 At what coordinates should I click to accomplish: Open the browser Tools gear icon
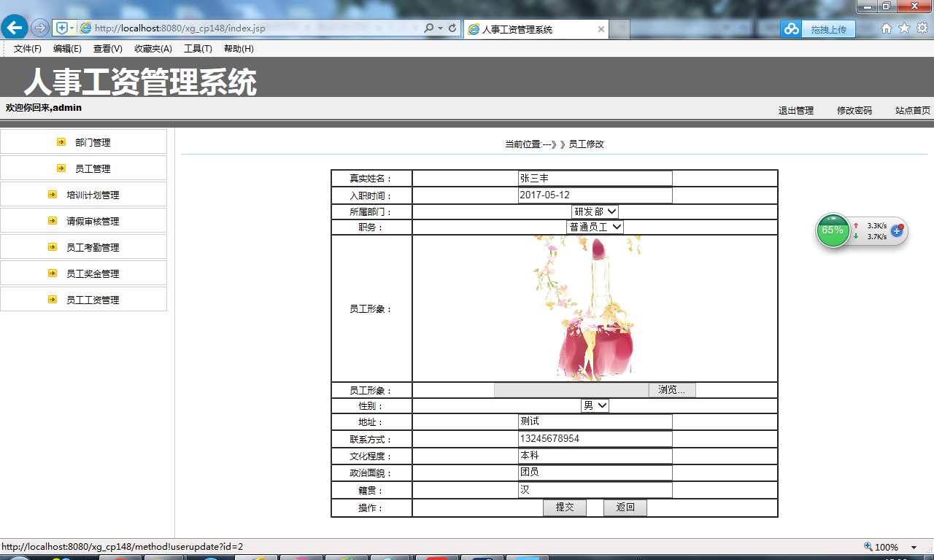[922, 28]
